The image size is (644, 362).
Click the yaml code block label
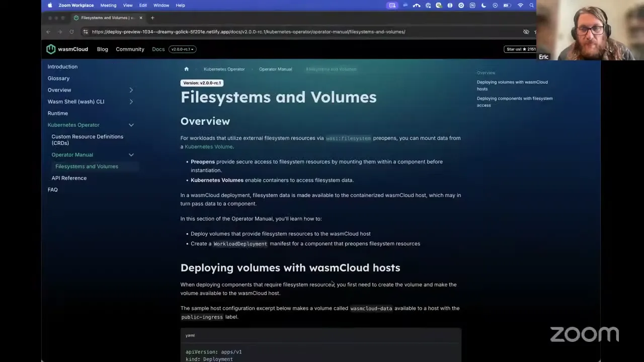coord(190,335)
